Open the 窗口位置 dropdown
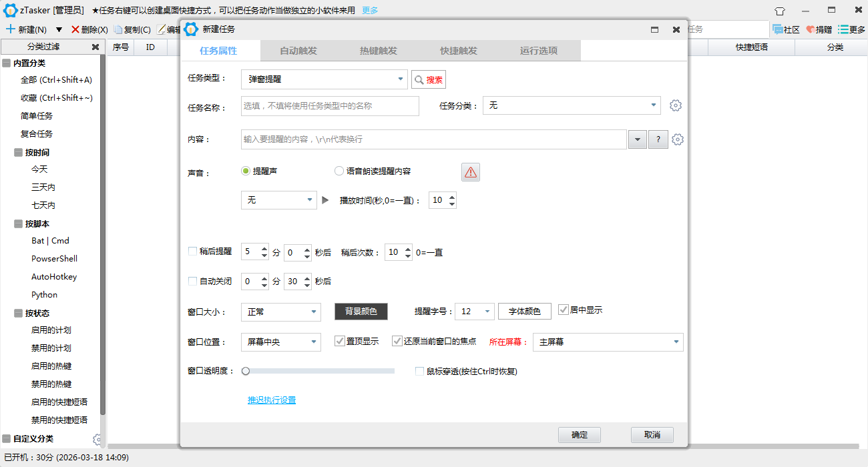Viewport: 868px width, 467px height. [314, 342]
